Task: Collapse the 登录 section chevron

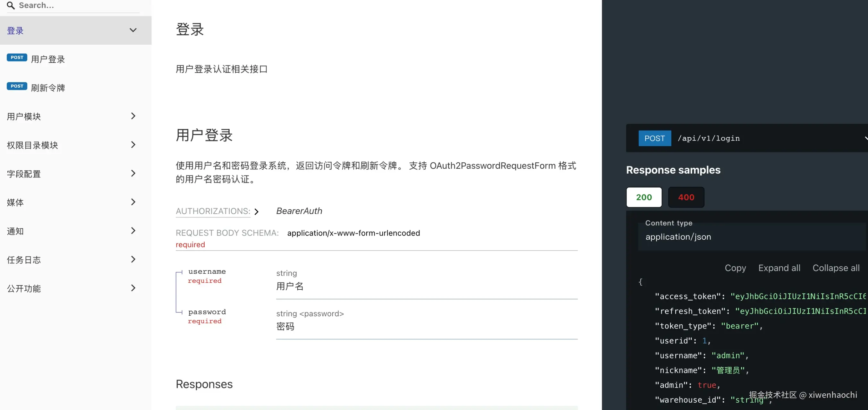Action: point(133,30)
